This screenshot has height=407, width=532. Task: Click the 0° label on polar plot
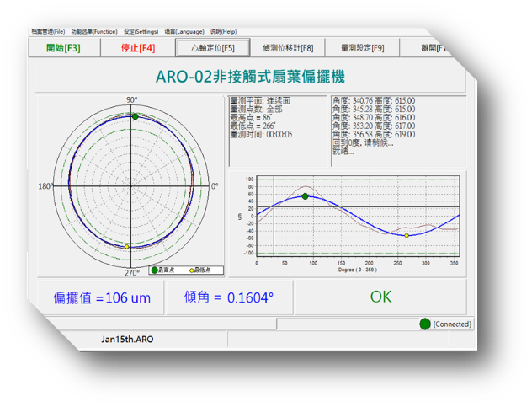coord(215,186)
